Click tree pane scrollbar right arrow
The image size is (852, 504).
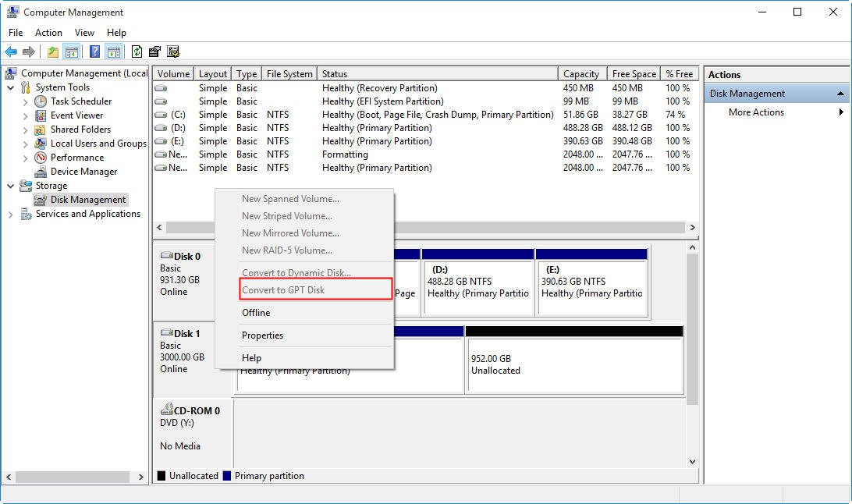[140, 477]
